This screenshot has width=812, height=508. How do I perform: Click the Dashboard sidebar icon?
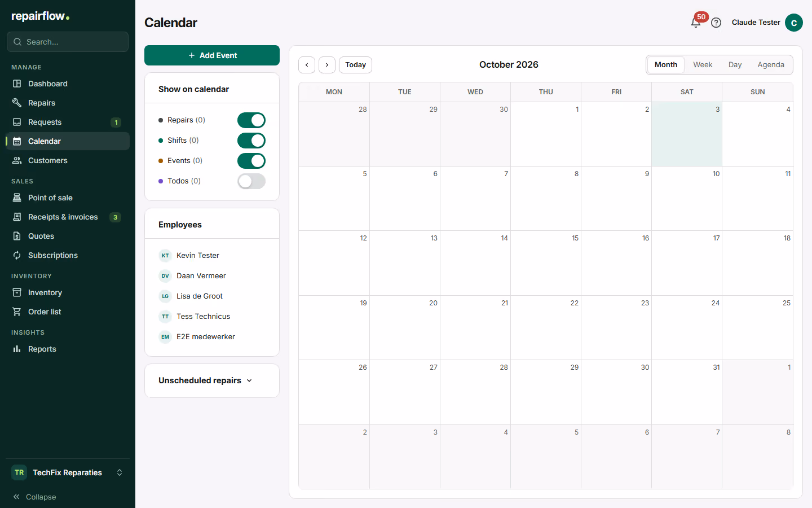(x=17, y=84)
